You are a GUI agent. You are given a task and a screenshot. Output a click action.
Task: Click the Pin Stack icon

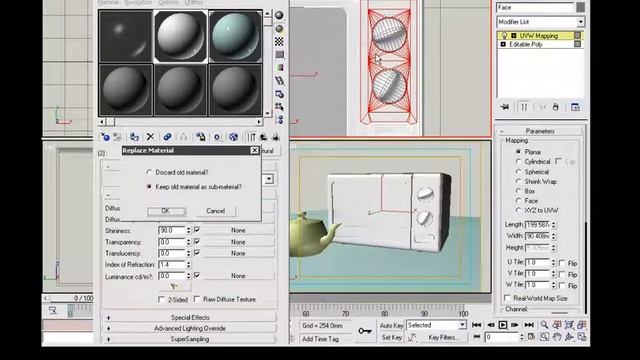(505, 107)
